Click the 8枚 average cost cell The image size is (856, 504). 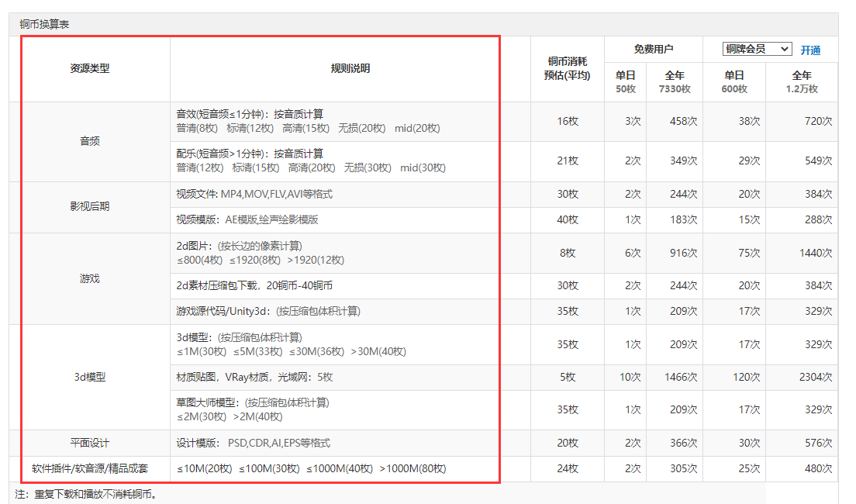568,253
